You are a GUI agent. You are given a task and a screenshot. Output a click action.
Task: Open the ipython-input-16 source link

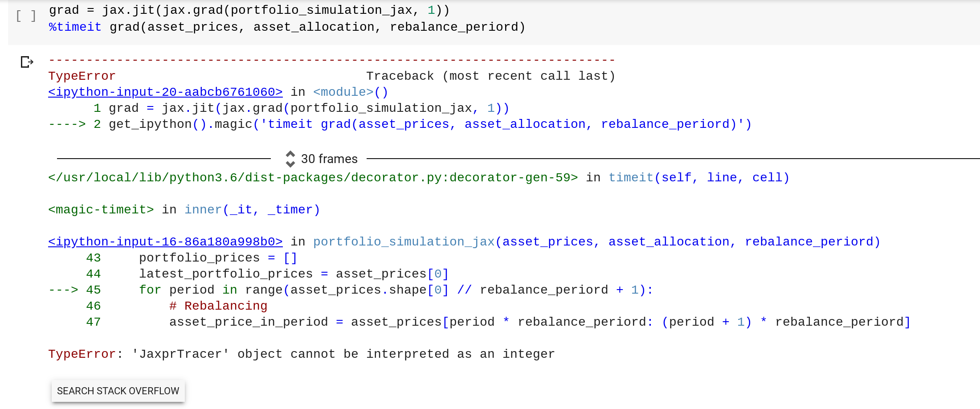coord(165,241)
